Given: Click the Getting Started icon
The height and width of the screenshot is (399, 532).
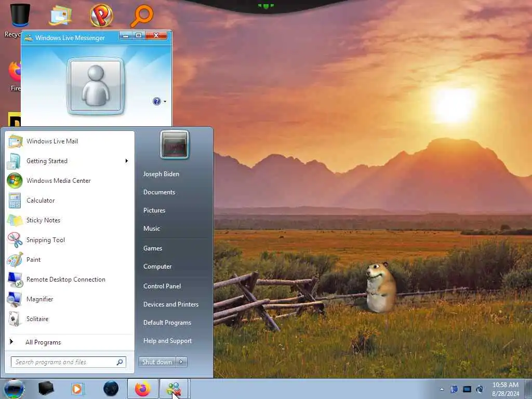Looking at the screenshot, I should [x=14, y=161].
